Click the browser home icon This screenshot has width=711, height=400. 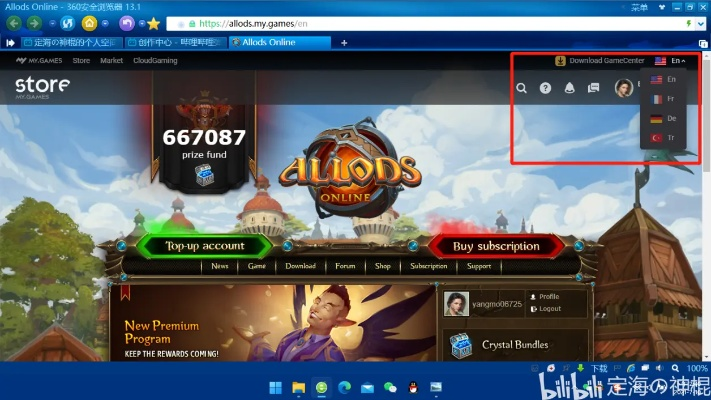[x=90, y=23]
